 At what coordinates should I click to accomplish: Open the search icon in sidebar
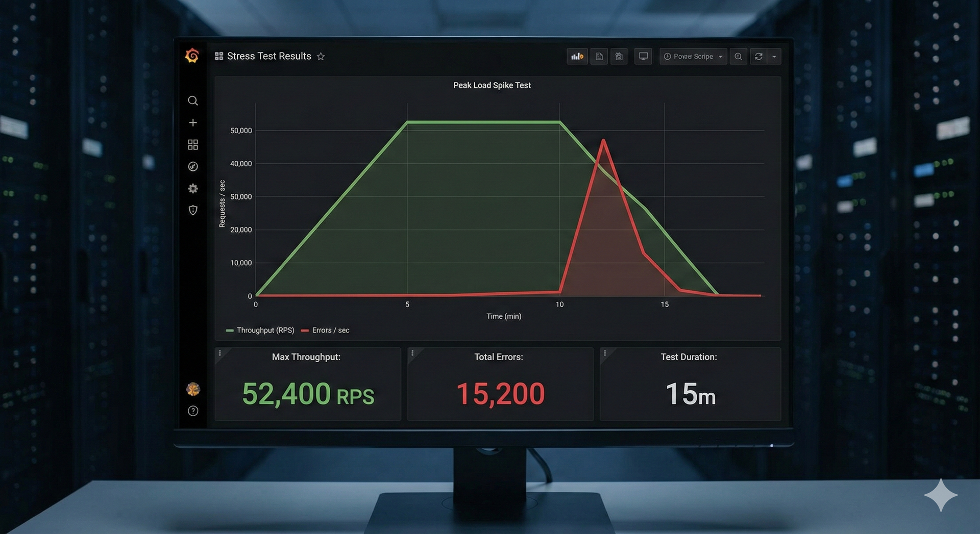[x=192, y=101]
